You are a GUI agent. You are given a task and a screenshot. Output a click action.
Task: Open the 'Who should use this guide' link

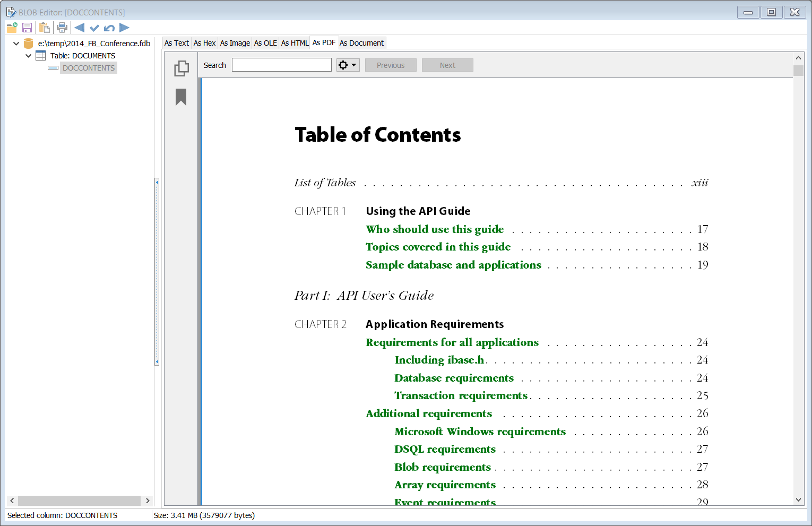[435, 229]
